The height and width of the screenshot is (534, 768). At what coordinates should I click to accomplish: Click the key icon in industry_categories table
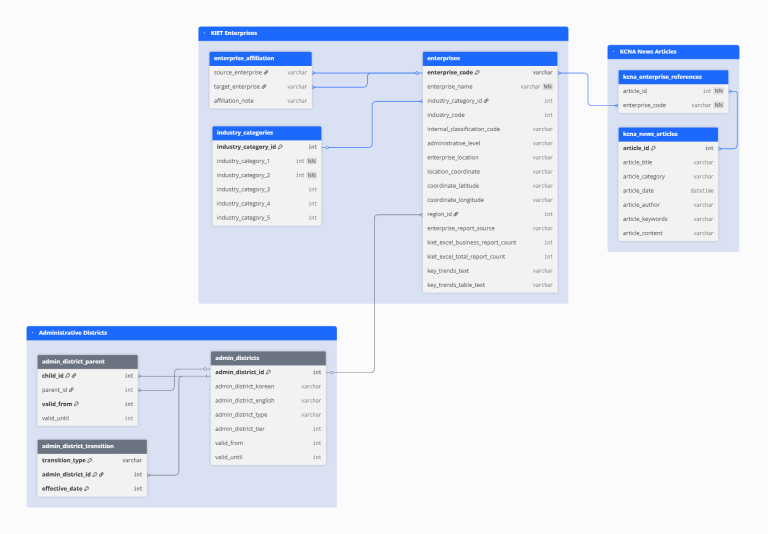click(280, 147)
